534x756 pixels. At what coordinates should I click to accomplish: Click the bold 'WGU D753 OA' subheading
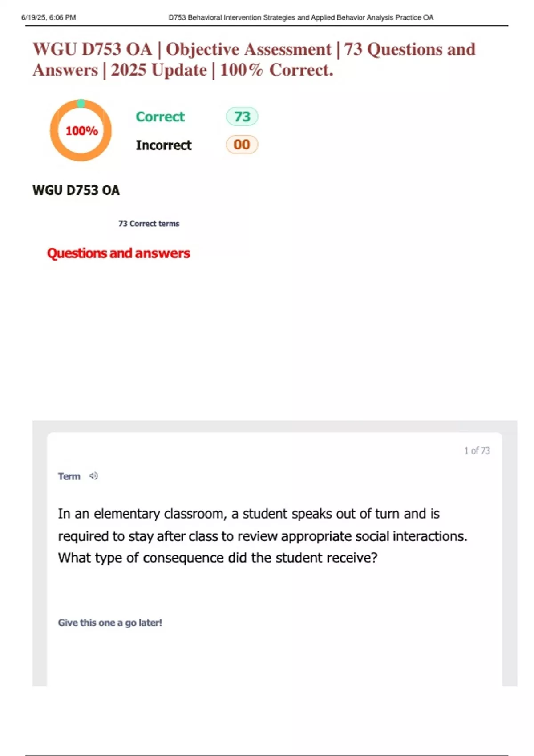tap(76, 190)
